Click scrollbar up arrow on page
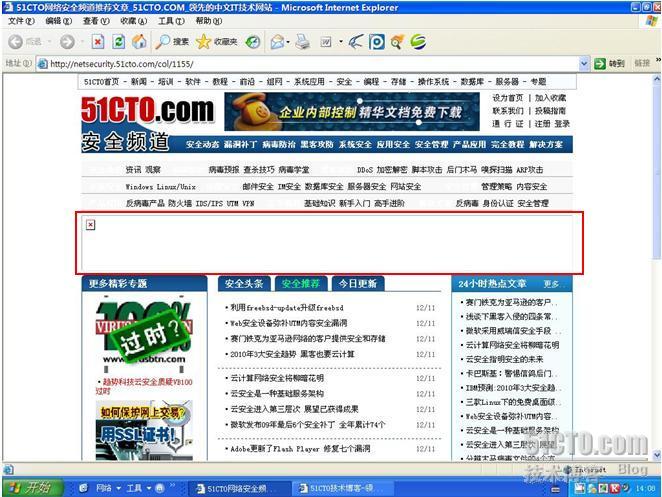Screen dimensions: 662x497 coord(657,79)
